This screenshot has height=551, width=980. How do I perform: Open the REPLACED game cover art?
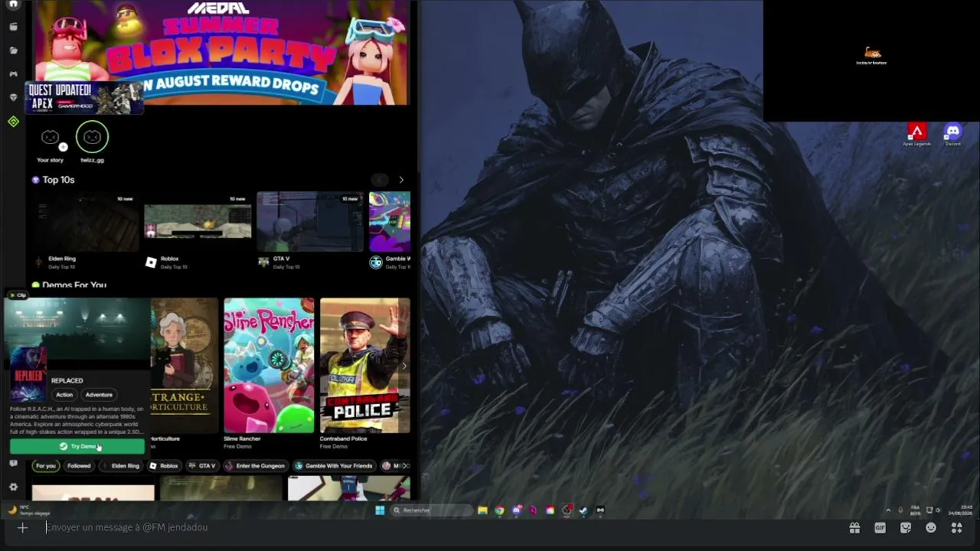click(28, 374)
